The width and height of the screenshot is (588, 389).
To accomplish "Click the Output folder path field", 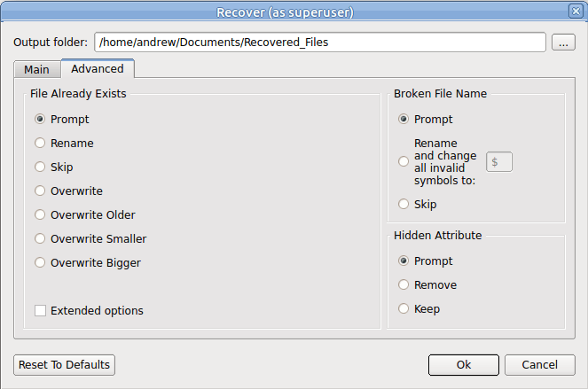I will pyautogui.click(x=320, y=43).
